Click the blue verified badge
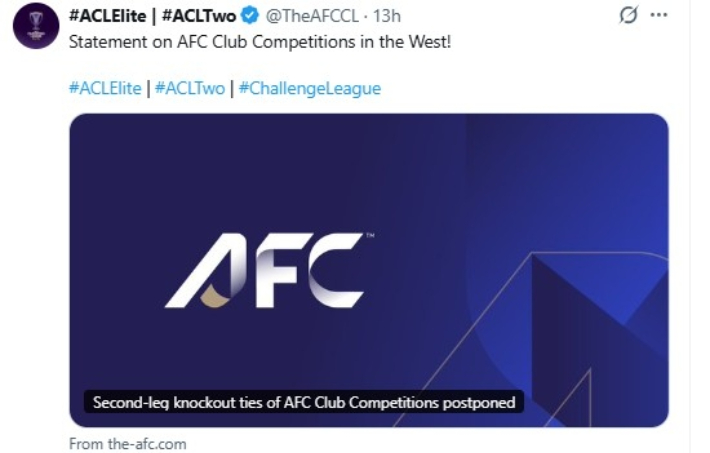Viewport: 710px width, 453px height. tap(250, 16)
